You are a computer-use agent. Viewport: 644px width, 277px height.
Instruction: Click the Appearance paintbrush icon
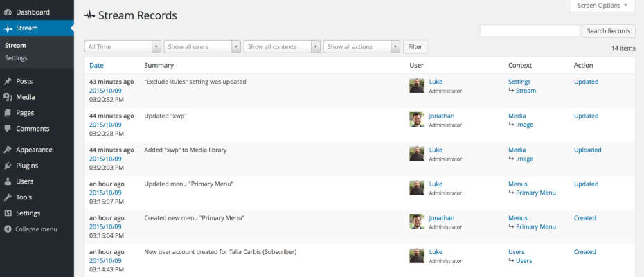click(x=8, y=150)
